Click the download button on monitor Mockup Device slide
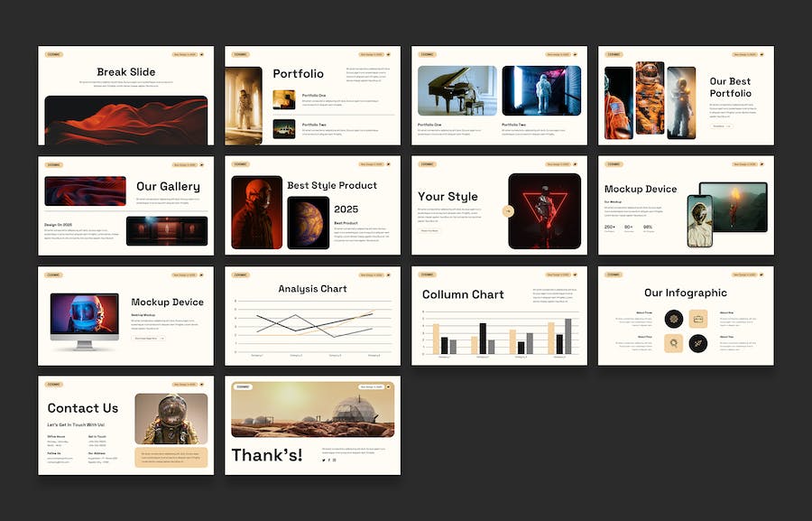This screenshot has height=521, width=812. click(x=148, y=338)
